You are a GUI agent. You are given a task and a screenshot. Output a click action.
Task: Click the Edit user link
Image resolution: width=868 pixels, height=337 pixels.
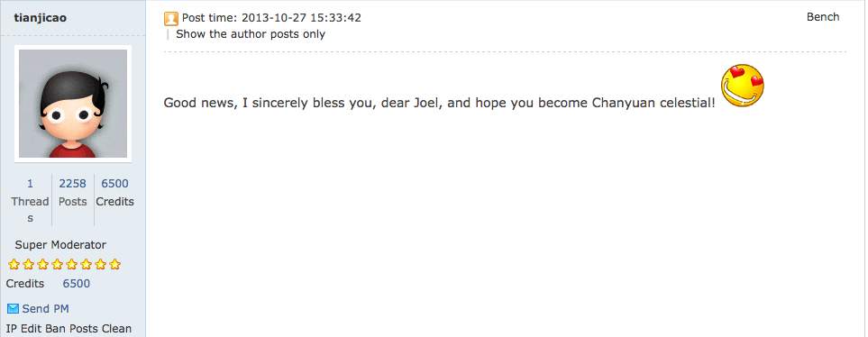(32, 329)
